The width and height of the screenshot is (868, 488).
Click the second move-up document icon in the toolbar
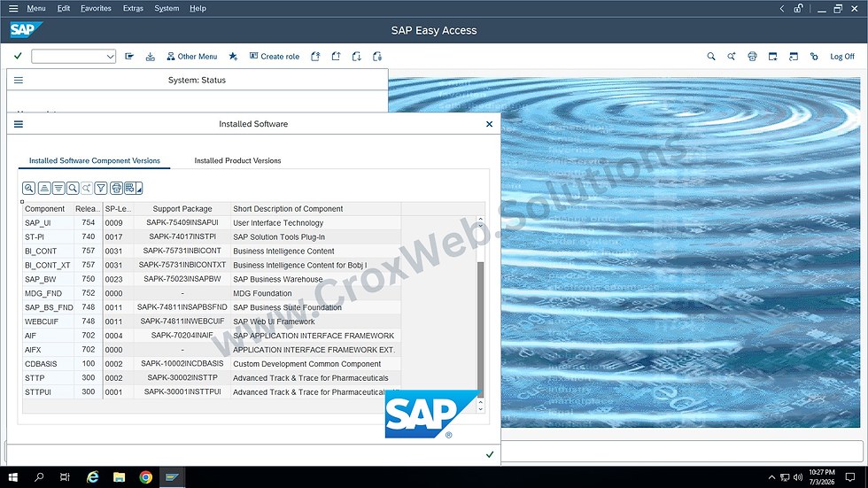click(x=336, y=57)
